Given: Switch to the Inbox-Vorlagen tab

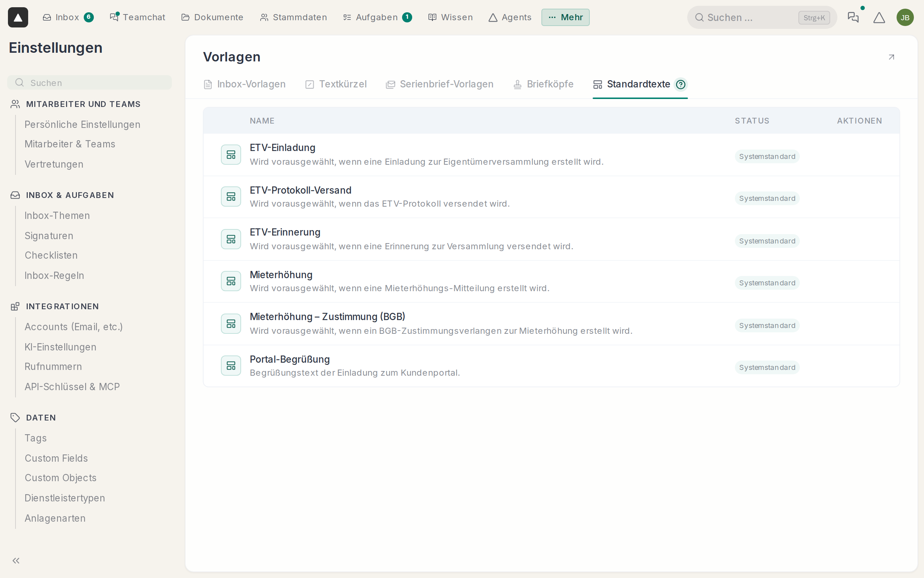Looking at the screenshot, I should [245, 84].
